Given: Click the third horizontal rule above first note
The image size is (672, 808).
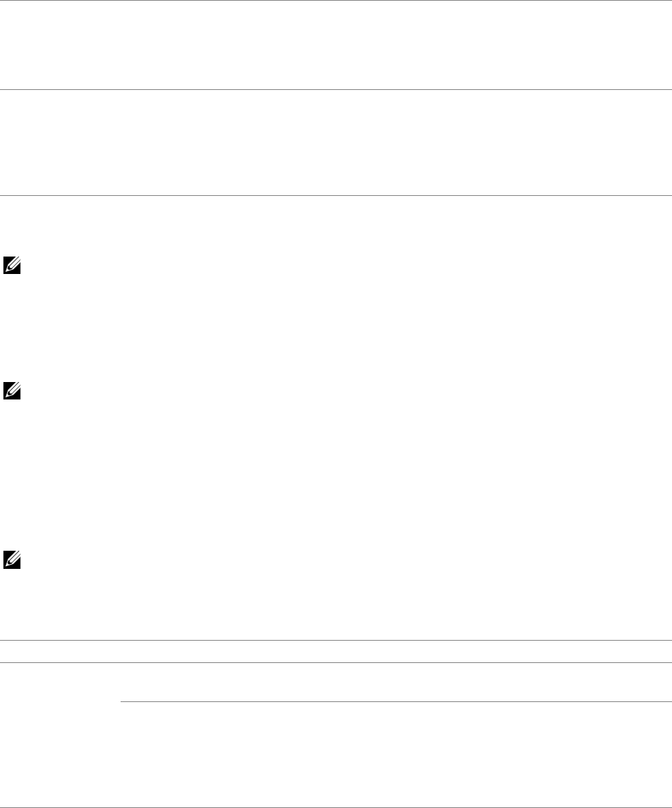Looking at the screenshot, I should coord(336,195).
